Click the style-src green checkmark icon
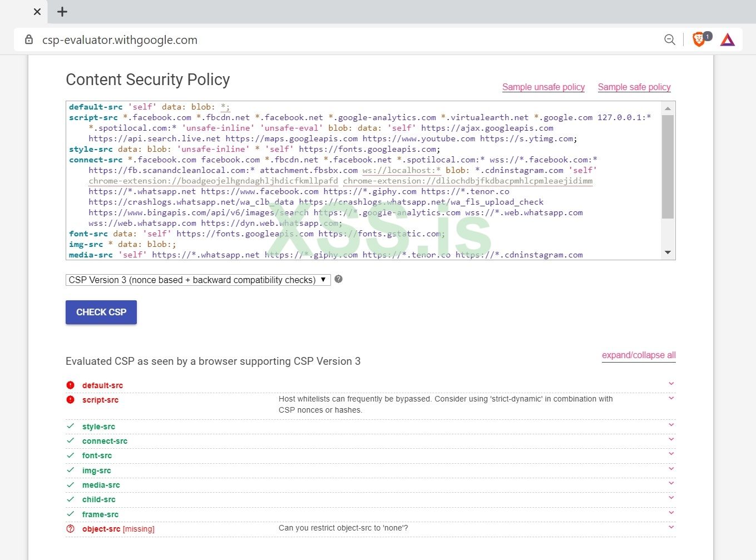Screen dimensions: 756x560 pyautogui.click(x=70, y=426)
